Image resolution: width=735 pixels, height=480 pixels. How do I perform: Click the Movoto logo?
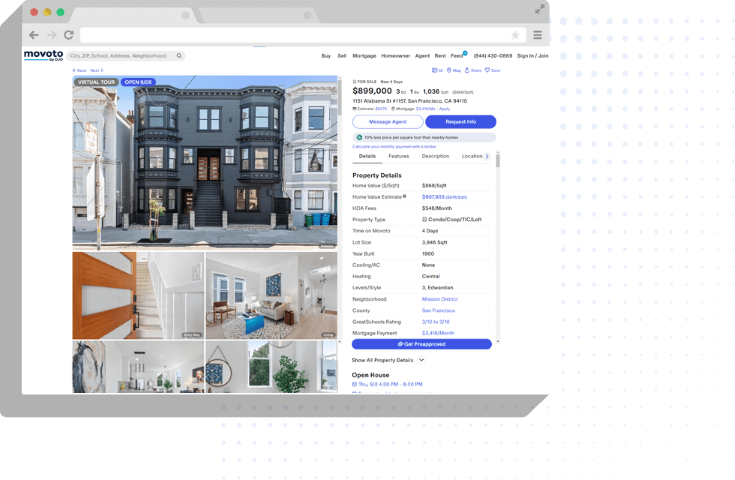pyautogui.click(x=44, y=55)
